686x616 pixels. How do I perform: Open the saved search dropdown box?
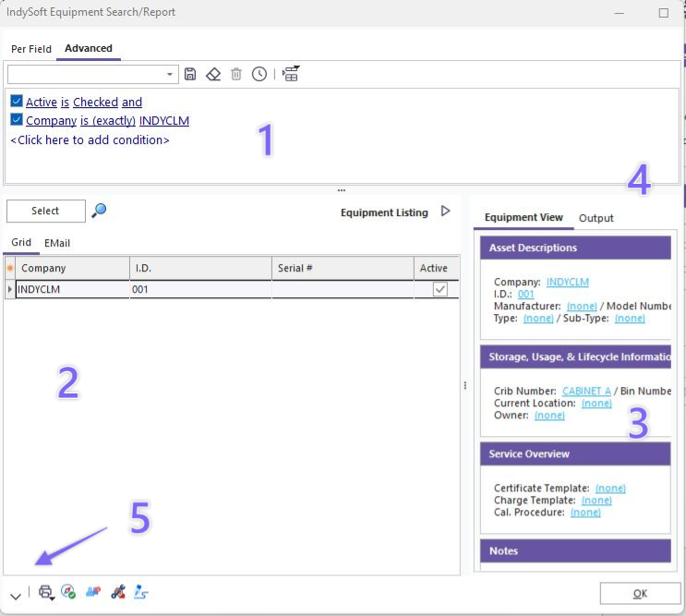point(92,74)
